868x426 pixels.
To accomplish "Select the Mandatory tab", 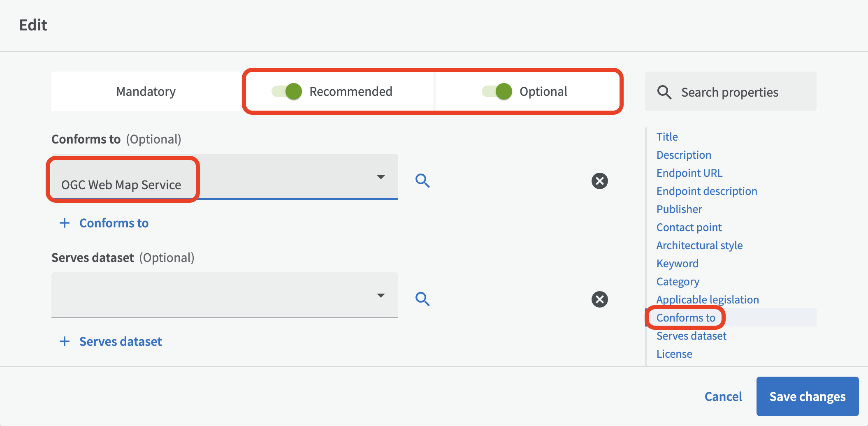I will 146,91.
